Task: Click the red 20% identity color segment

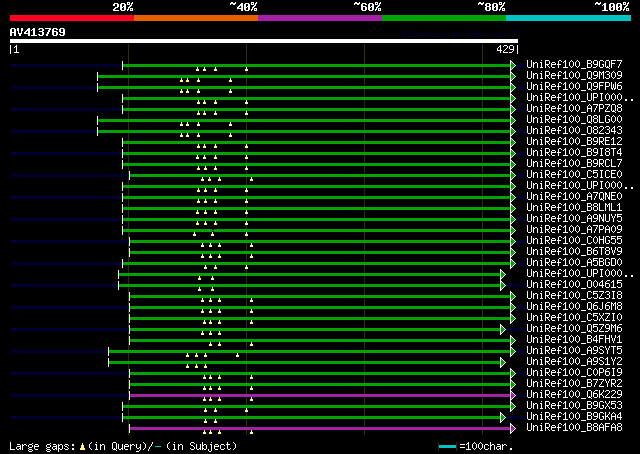Action: point(72,18)
